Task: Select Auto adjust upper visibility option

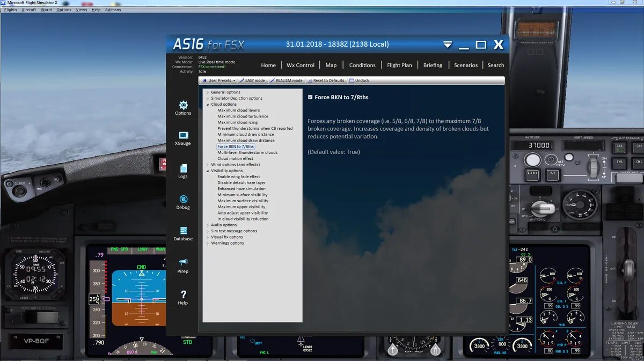Action: (x=243, y=213)
